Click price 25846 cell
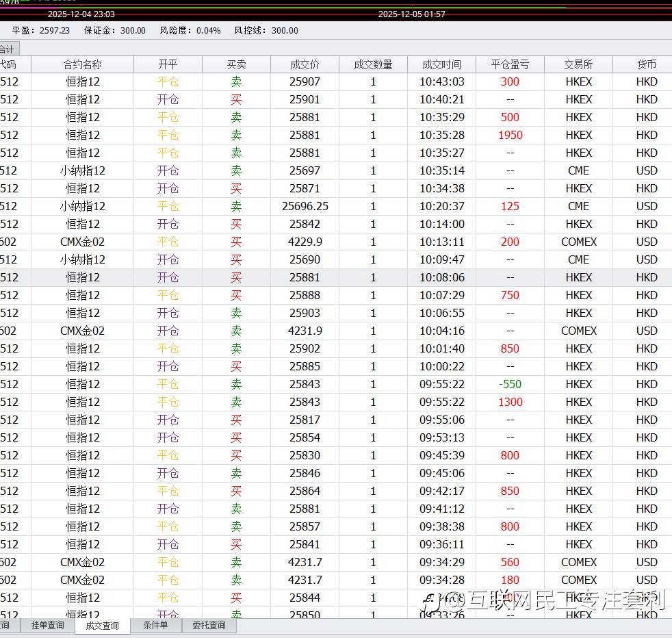Image resolution: width=672 pixels, height=638 pixels. click(305, 473)
